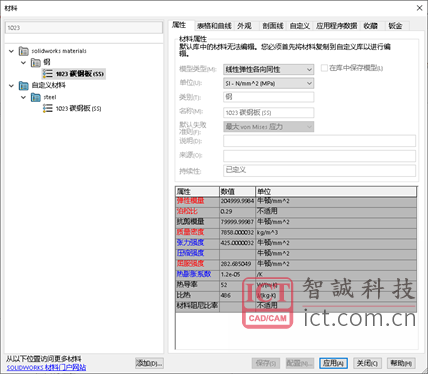Click the 自定义材料 library icon
Image resolution: width=428 pixels, height=374 pixels.
pyautogui.click(x=24, y=86)
